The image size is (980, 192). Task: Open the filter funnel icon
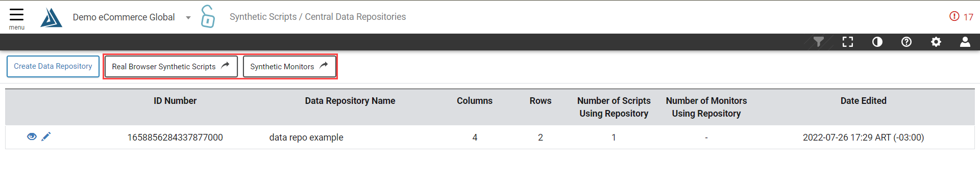pyautogui.click(x=818, y=42)
